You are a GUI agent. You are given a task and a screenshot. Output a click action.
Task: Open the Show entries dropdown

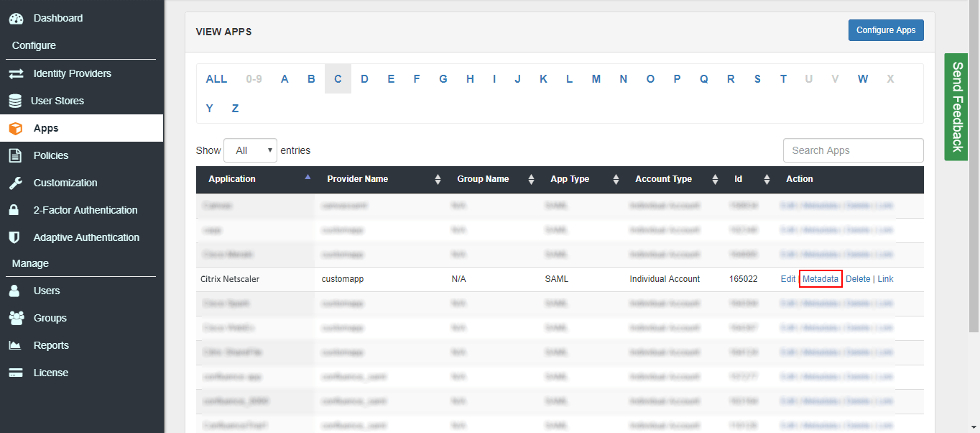click(250, 150)
